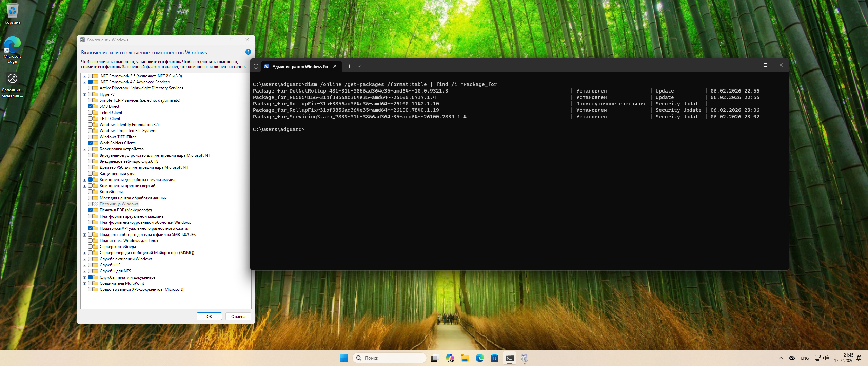Click the terminal shield icon
The image size is (868, 366).
[x=256, y=66]
